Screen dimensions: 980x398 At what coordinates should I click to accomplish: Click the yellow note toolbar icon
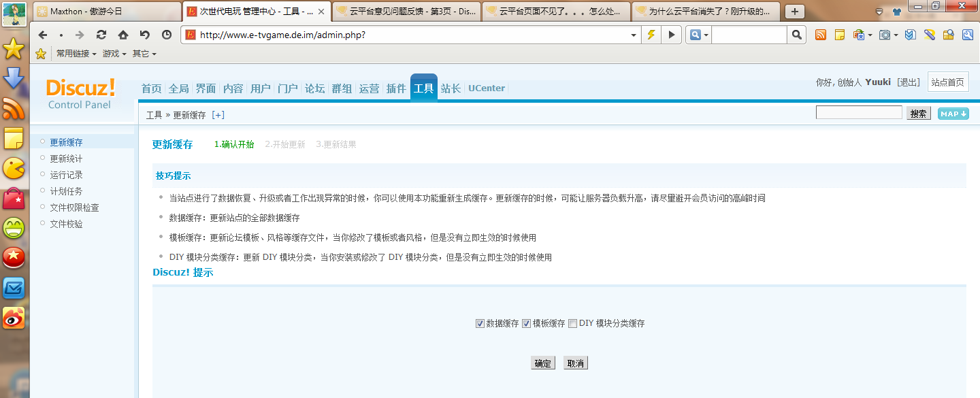840,35
